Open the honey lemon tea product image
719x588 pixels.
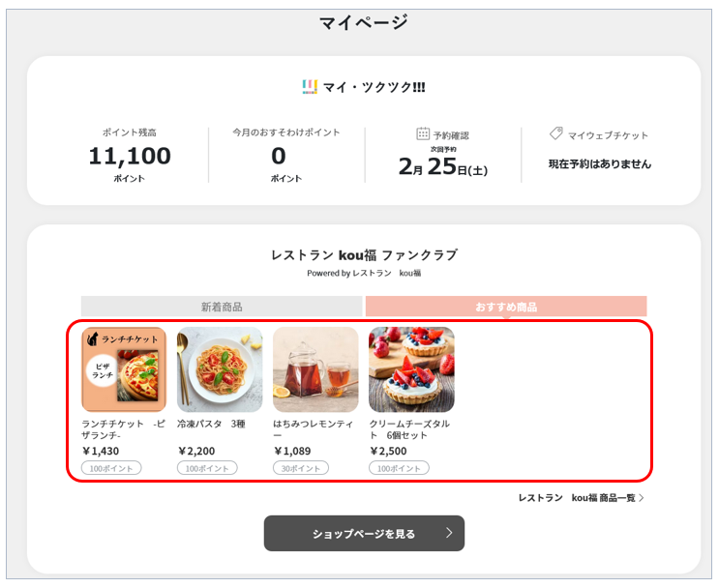tap(315, 369)
